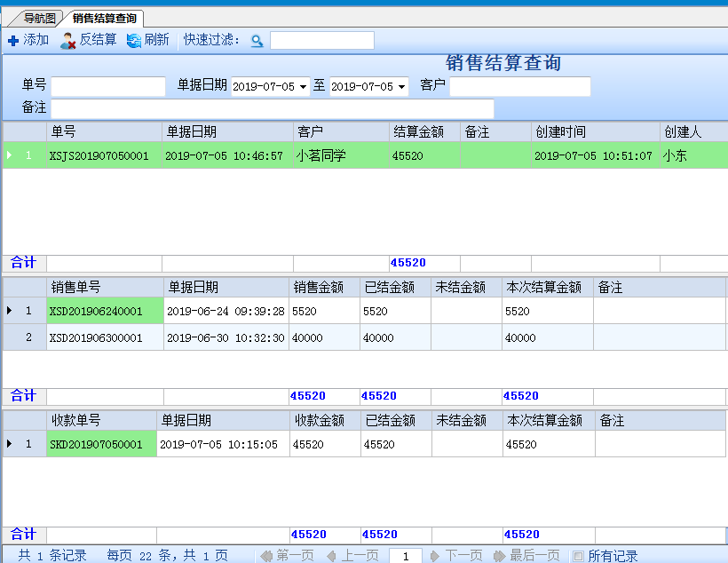Select creation time 2019-07-05 10:51:07

tap(595, 155)
